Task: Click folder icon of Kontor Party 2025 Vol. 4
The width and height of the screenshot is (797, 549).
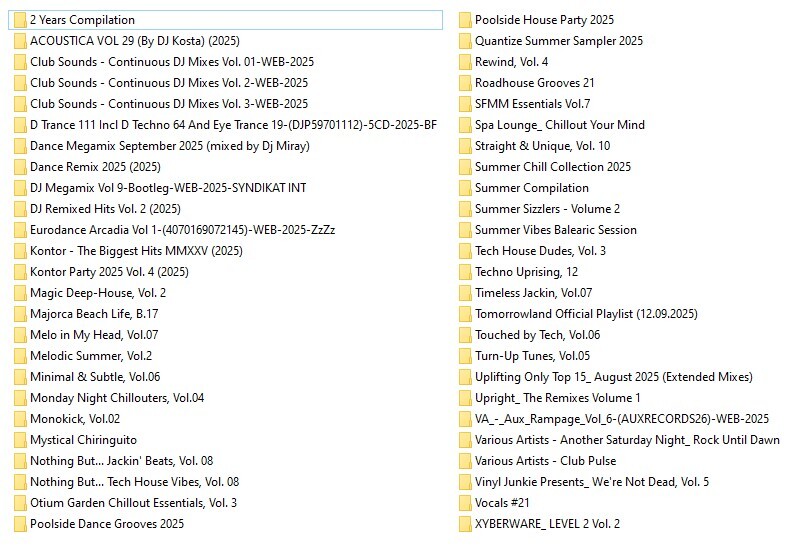Action: click(x=20, y=272)
